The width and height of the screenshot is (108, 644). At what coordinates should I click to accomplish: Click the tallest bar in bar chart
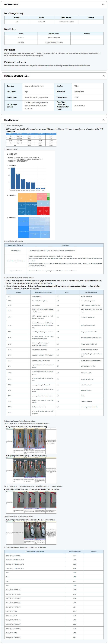click(13, 178)
